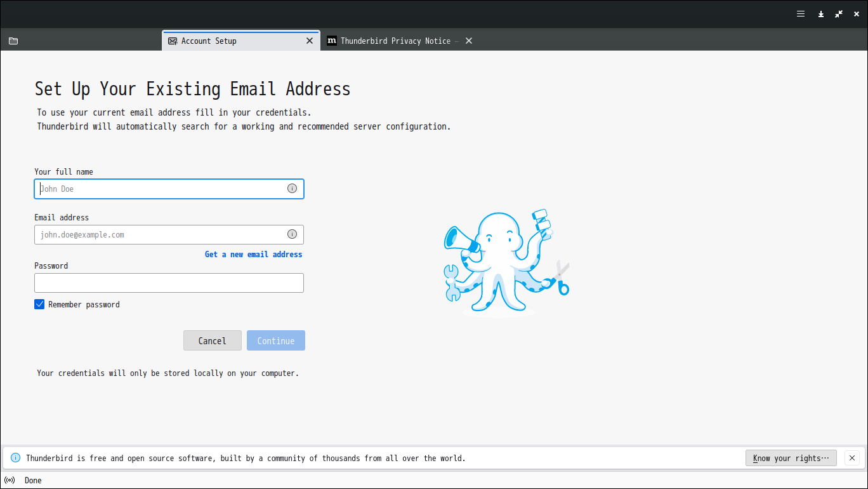Click the window download-arrow icon in title bar
The height and width of the screenshot is (489, 868).
[x=821, y=13]
